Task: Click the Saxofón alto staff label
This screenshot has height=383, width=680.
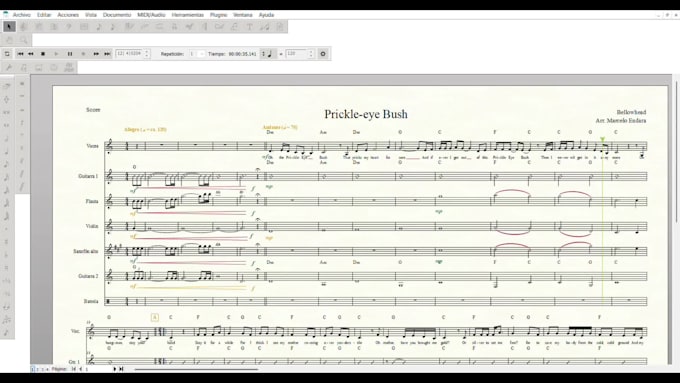Action: coord(86,251)
